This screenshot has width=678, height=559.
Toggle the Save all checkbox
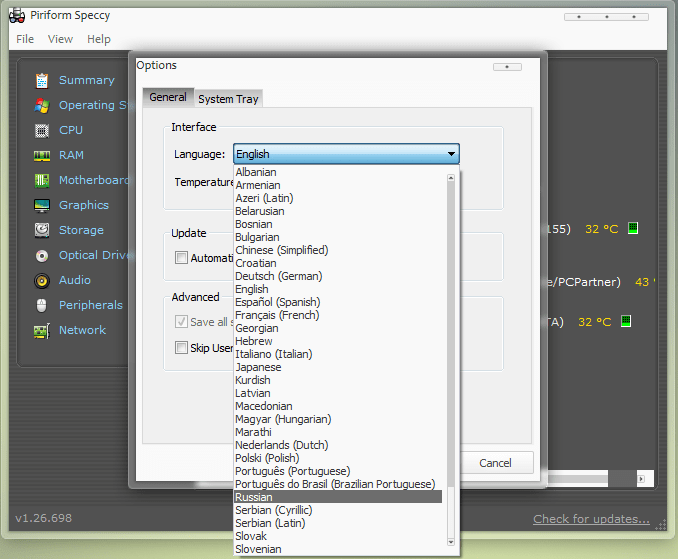181,322
